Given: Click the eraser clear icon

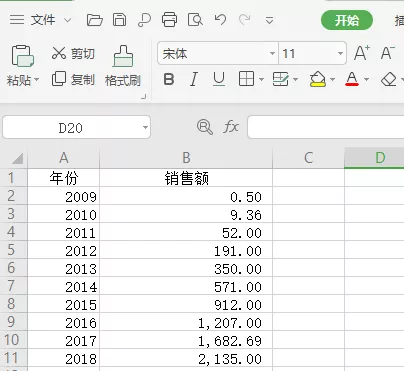Looking at the screenshot, I should (388, 80).
